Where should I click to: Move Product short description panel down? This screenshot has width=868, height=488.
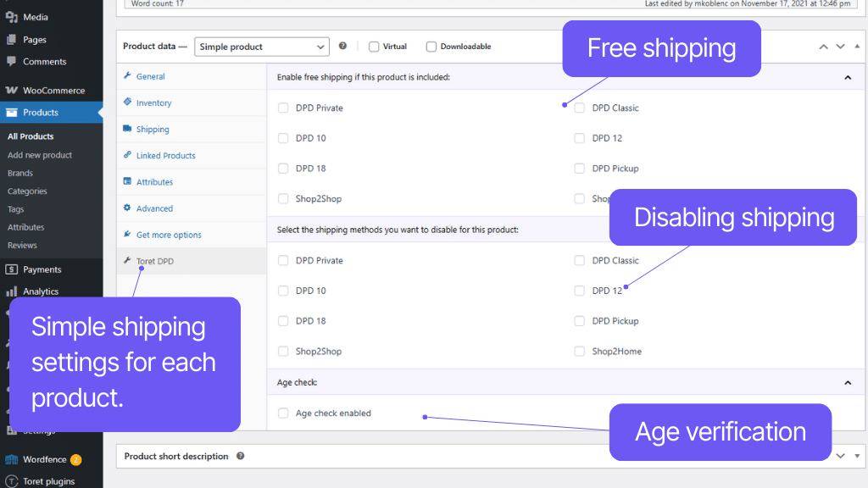840,456
